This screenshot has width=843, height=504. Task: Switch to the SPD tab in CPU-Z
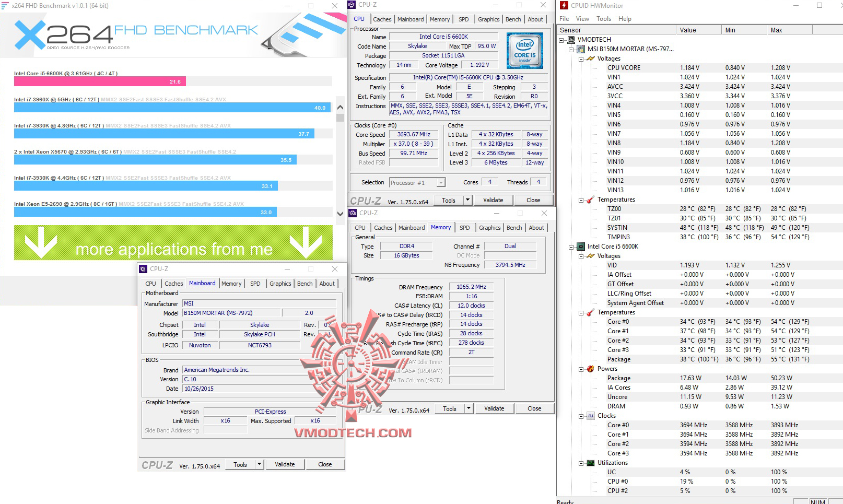[463, 19]
